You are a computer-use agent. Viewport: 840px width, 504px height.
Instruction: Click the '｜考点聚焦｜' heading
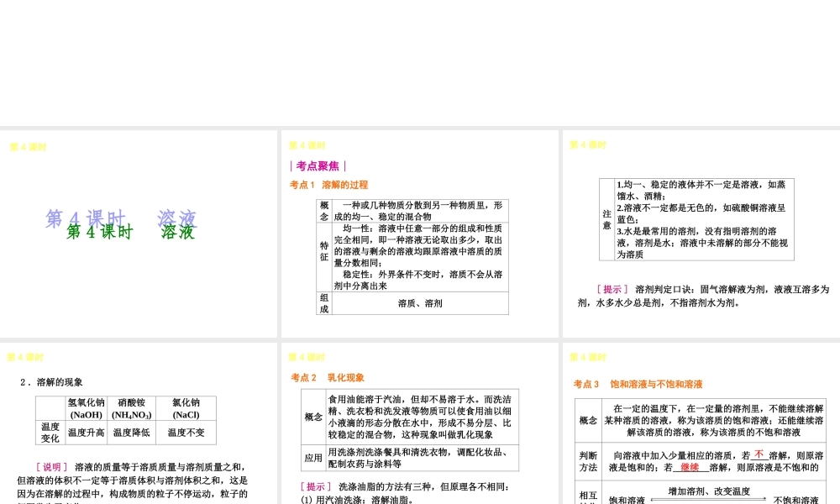coord(318,166)
